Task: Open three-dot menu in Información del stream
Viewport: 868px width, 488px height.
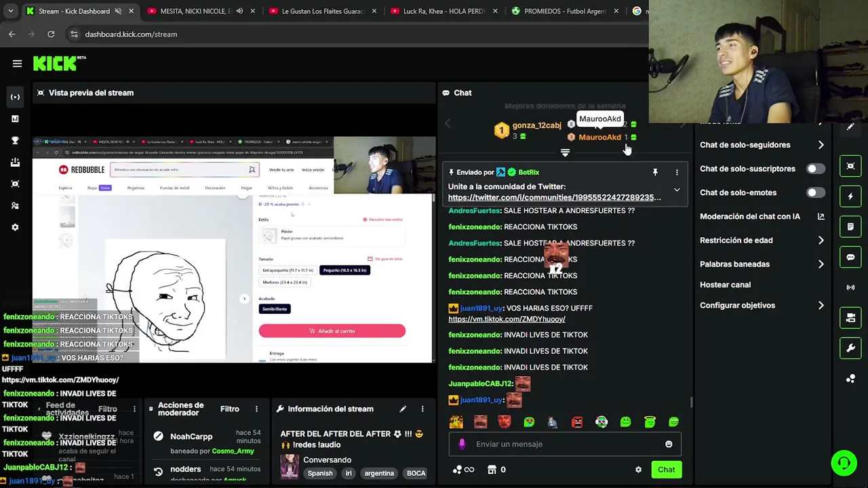Action: 422,409
